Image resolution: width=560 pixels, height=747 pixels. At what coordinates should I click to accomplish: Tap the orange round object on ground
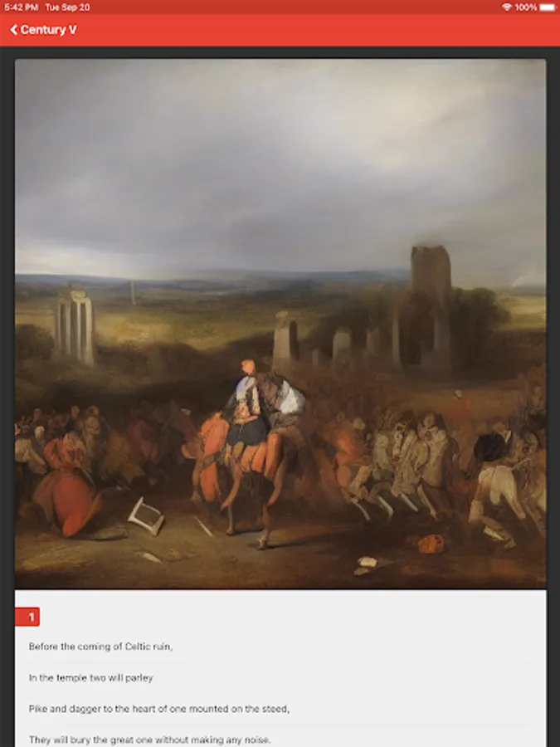pyautogui.click(x=432, y=544)
